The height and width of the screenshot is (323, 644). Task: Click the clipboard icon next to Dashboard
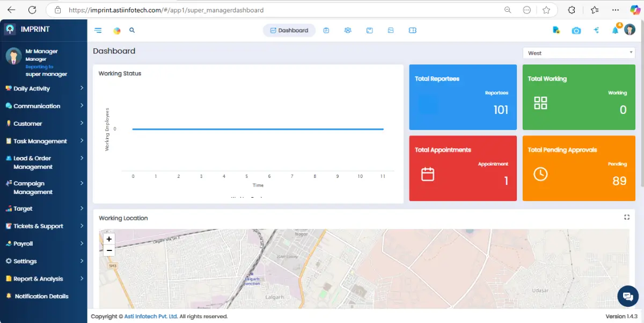point(326,31)
